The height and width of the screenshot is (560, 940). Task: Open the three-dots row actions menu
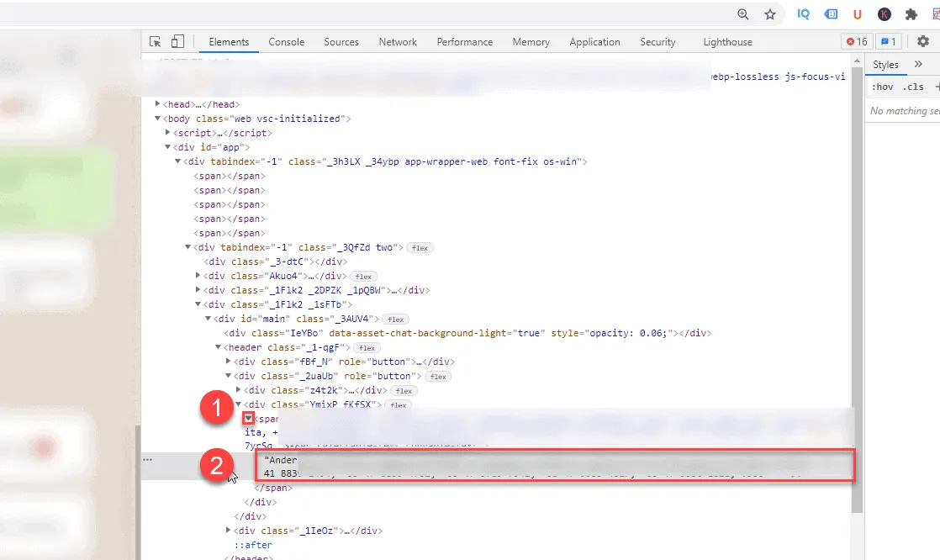pos(147,460)
